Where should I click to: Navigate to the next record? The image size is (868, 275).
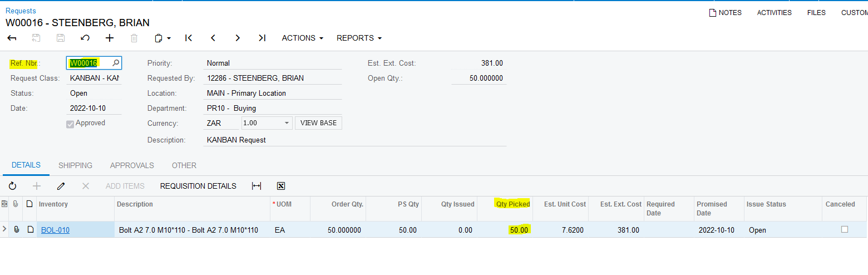point(238,38)
